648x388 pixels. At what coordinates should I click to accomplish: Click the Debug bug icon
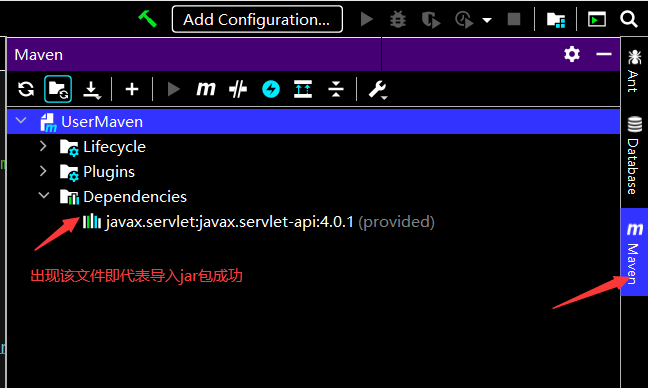(398, 19)
